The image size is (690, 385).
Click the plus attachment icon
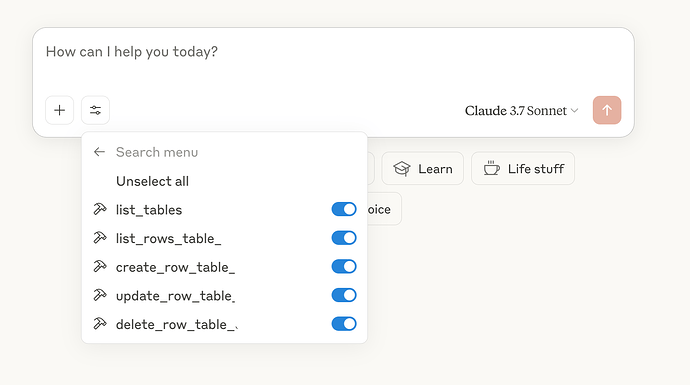click(x=59, y=110)
